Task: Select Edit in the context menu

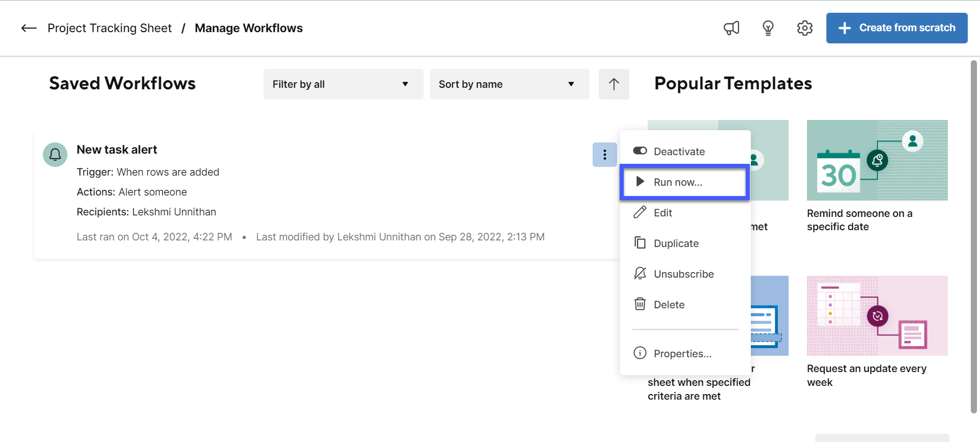Action: coord(663,213)
